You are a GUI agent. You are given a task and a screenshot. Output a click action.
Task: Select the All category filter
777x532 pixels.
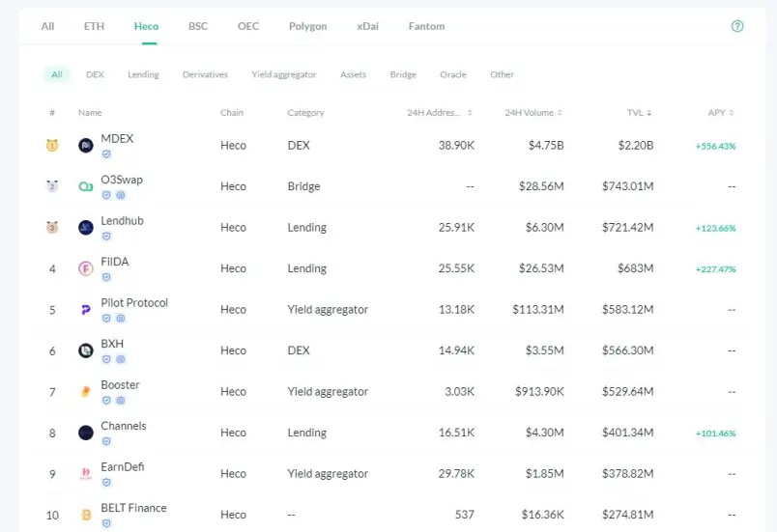[x=57, y=74]
